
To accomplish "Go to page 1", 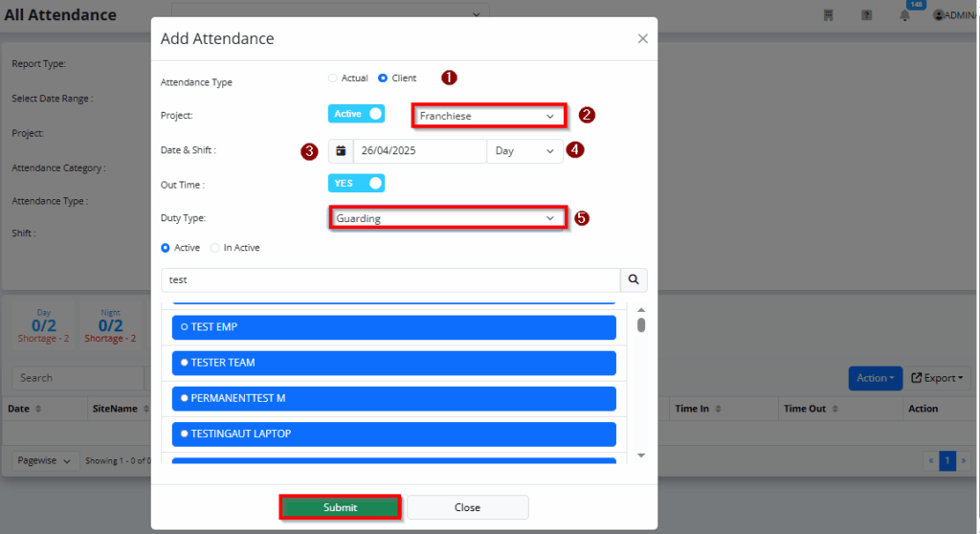I will click(947, 461).
